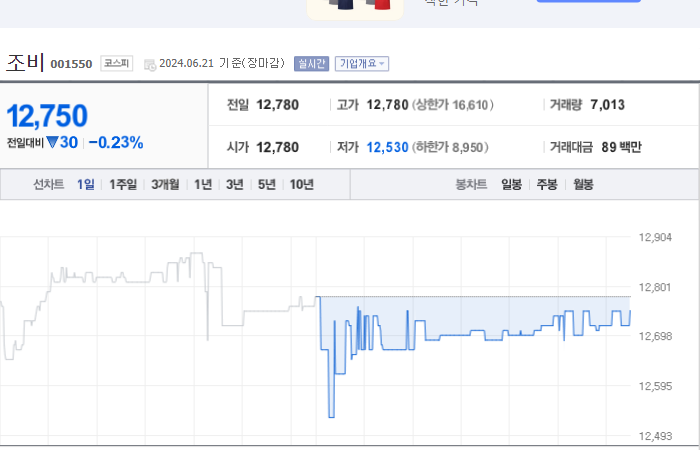
Task: Click the 12,801 axis label
Action: tap(655, 288)
